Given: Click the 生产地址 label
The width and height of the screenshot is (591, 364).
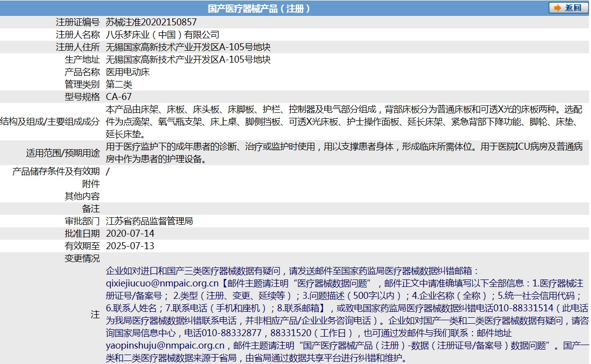Looking at the screenshot, I should (82, 60).
